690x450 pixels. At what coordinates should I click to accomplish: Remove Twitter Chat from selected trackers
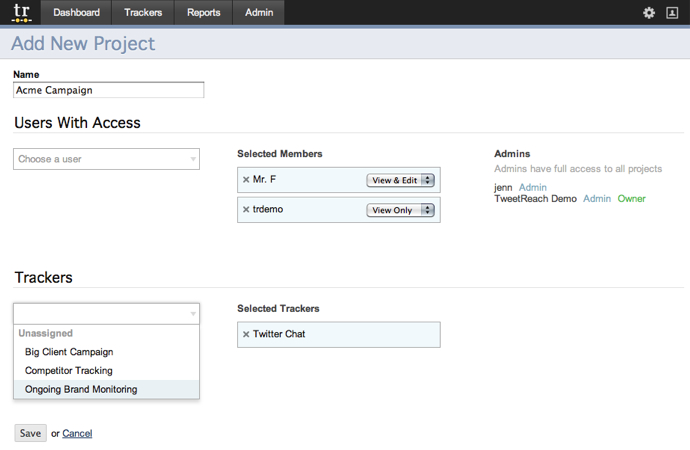pyautogui.click(x=246, y=334)
